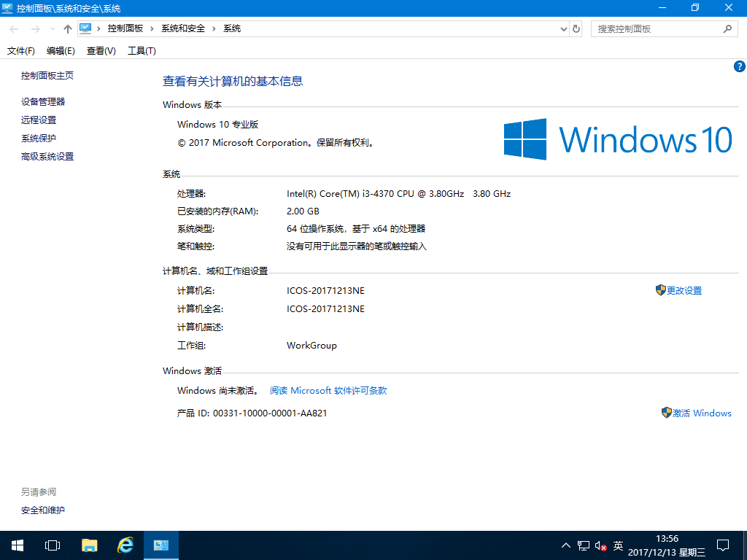This screenshot has height=560, width=747.
Task: Close the System control panel window
Action: coord(729,7)
